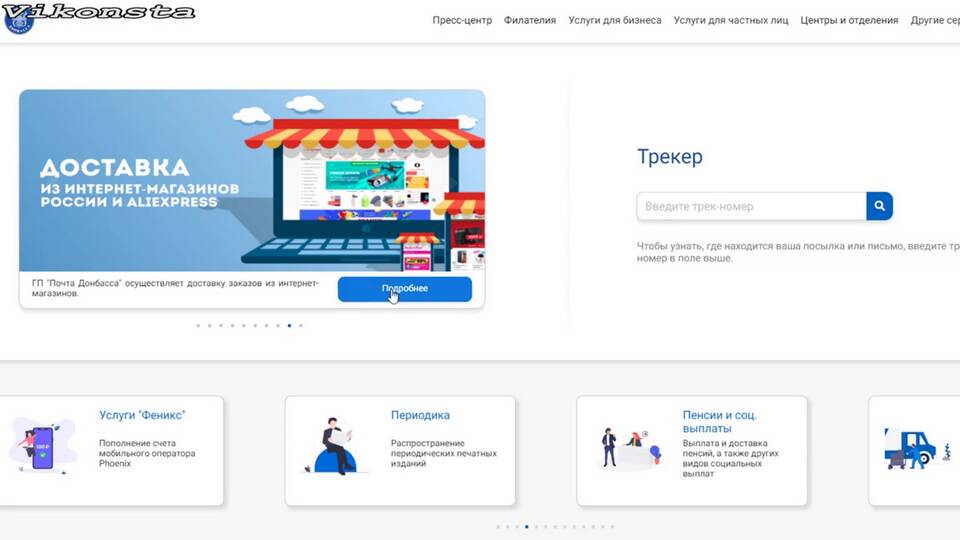Screen dimensions: 960x540
Task: Click the people illustration on Пенсии и соц. выплаты card
Action: coord(629,448)
